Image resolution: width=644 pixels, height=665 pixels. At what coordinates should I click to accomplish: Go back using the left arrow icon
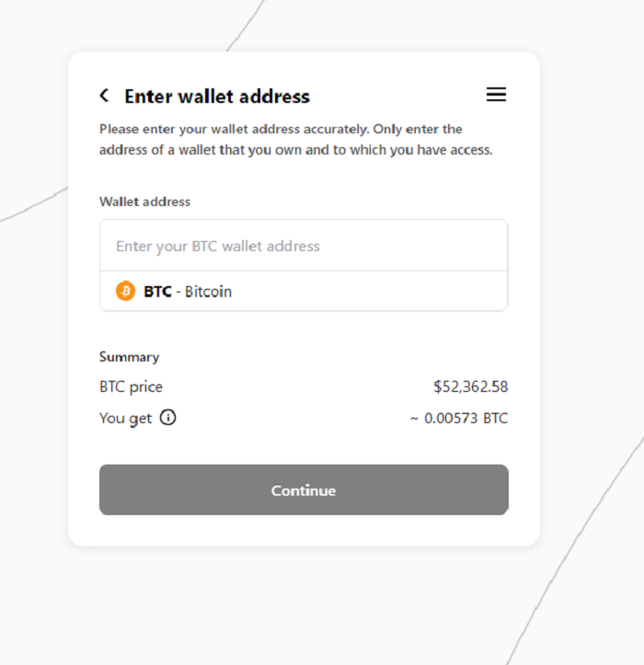[x=104, y=96]
